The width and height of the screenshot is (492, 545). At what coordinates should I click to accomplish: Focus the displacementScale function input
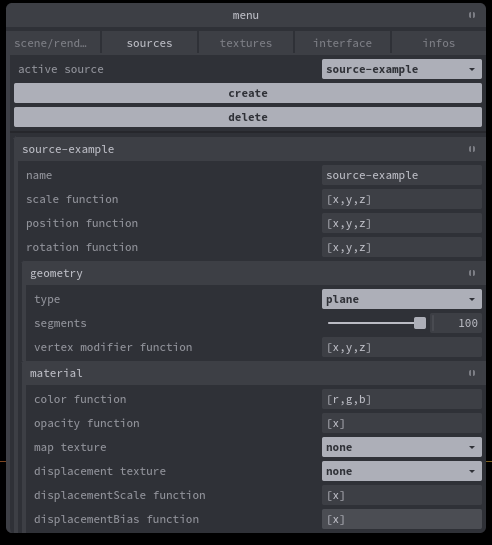pos(402,495)
